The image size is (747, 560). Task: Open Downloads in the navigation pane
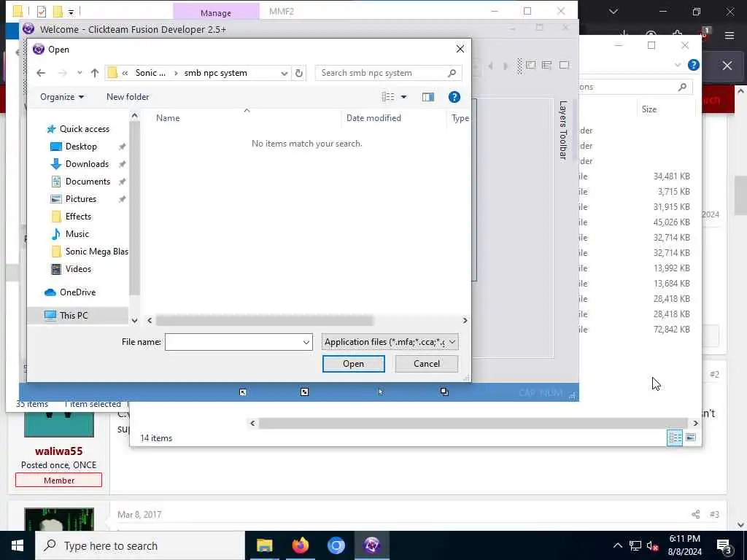pyautogui.click(x=88, y=164)
